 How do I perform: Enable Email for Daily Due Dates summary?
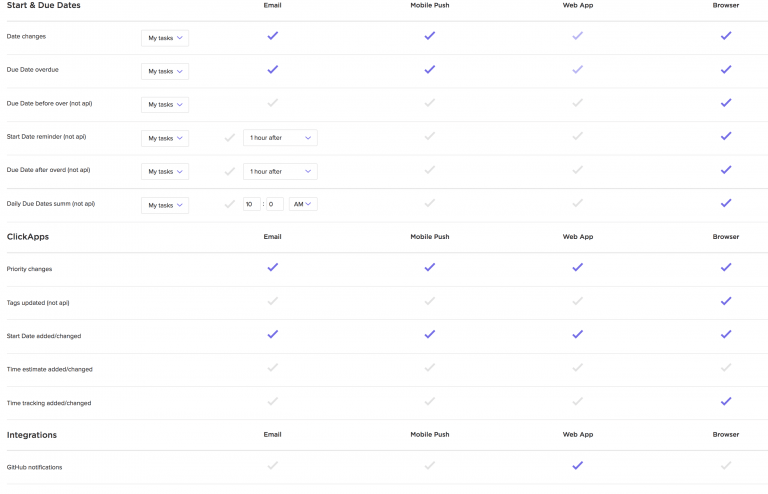click(230, 204)
